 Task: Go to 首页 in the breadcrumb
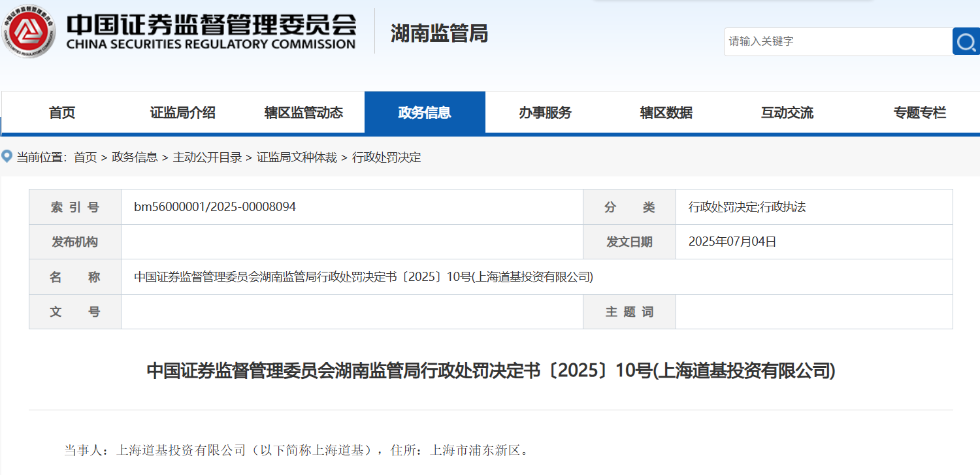(x=85, y=157)
